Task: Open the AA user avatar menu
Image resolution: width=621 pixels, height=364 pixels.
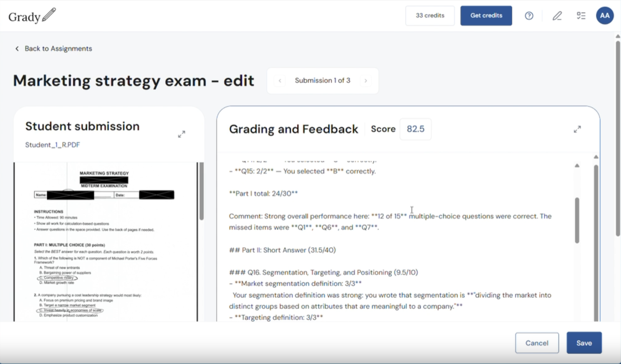Action: (605, 16)
